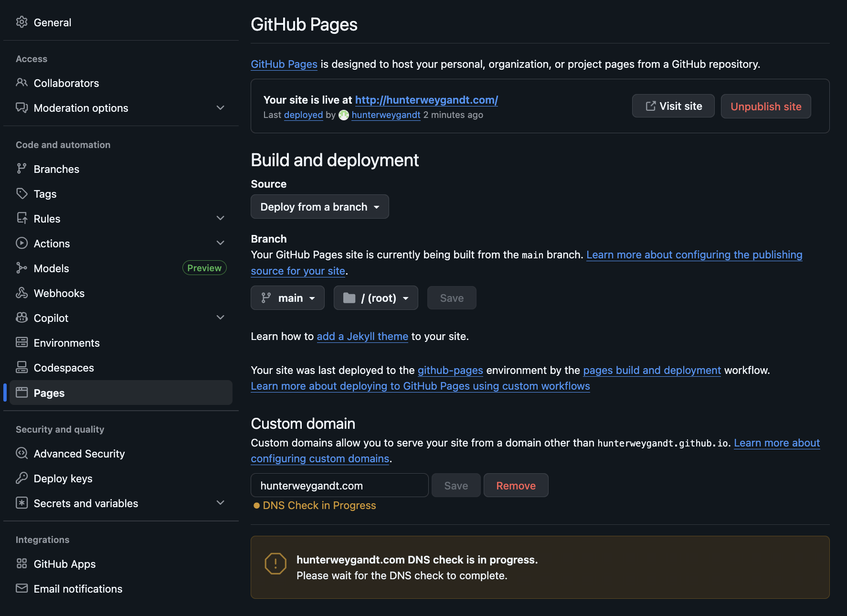Click Save button next to branch selectors

coord(452,298)
